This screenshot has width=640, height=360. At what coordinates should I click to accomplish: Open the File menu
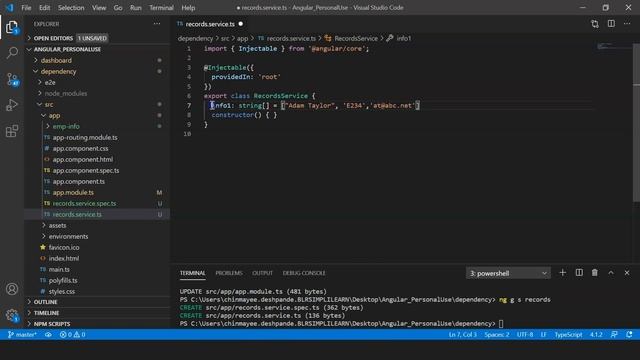pos(26,7)
